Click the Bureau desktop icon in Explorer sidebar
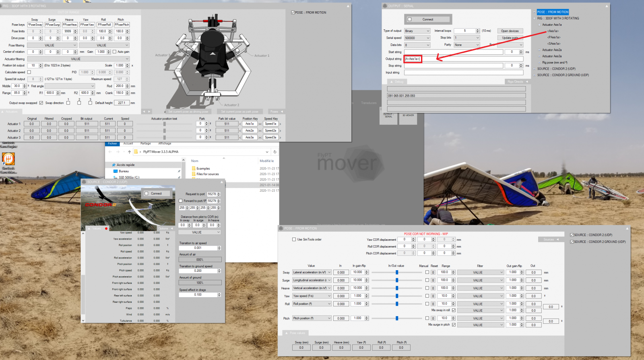644x360 pixels. pyautogui.click(x=115, y=171)
